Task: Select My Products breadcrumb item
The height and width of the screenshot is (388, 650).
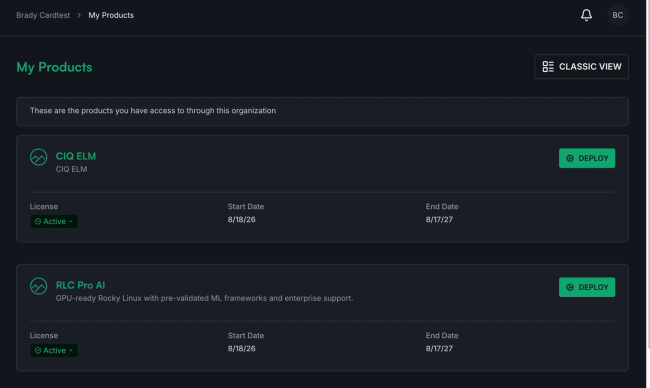Action: (111, 15)
